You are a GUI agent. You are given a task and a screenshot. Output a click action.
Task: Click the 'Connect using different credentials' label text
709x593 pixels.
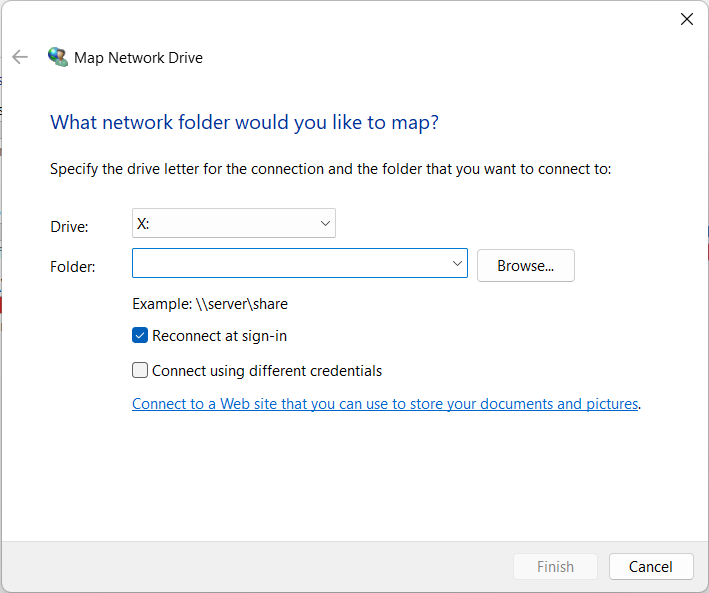pyautogui.click(x=267, y=370)
